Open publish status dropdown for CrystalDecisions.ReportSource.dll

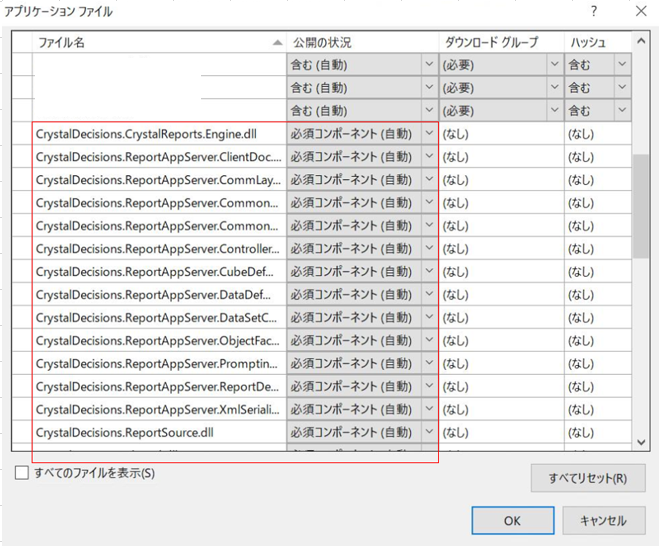tap(429, 432)
